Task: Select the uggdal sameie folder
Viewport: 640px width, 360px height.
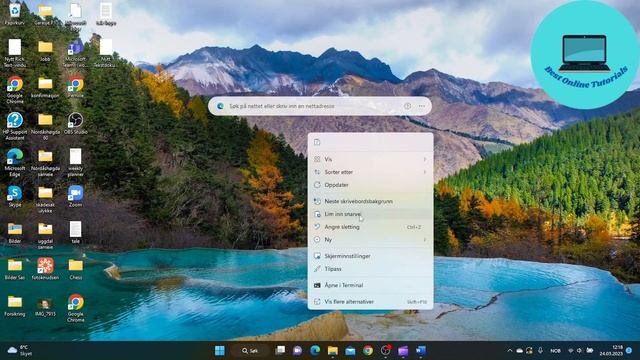Action: pos(45,235)
